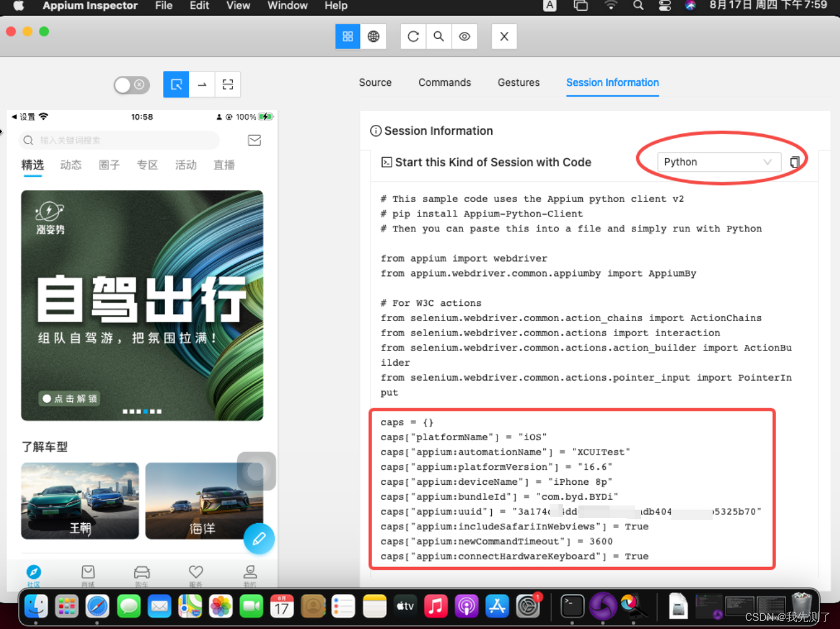Open Control Center in menu bar
This screenshot has width=840, height=629.
click(x=664, y=6)
